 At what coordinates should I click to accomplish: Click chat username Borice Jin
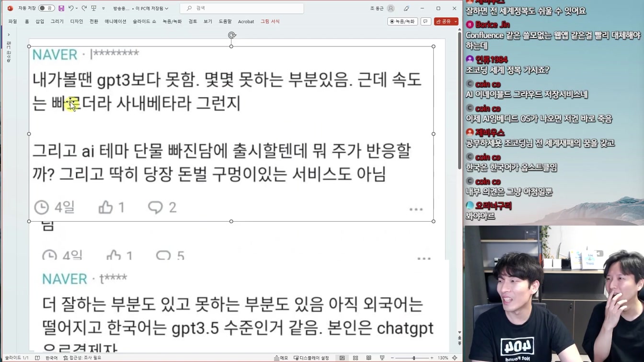coord(493,24)
